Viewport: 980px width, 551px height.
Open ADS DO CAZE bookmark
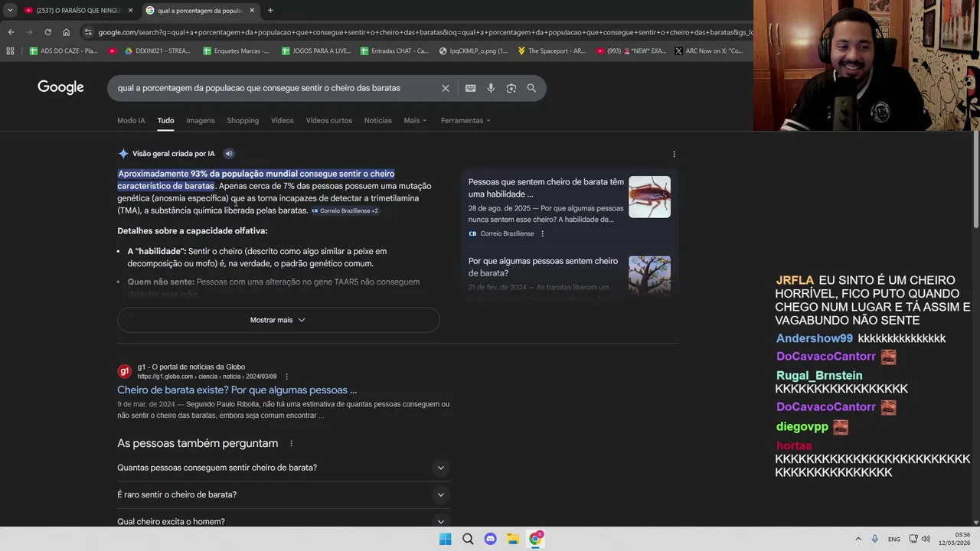pos(64,51)
